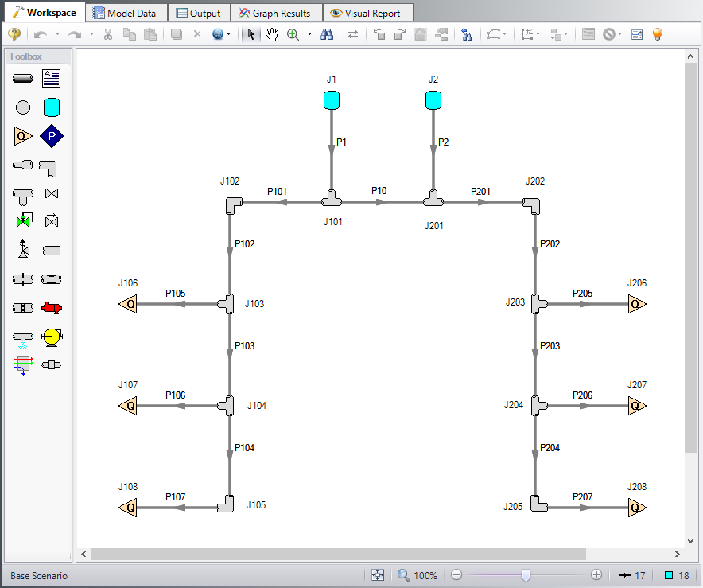
Task: Enable the Selection arrow tool
Action: tap(250, 34)
